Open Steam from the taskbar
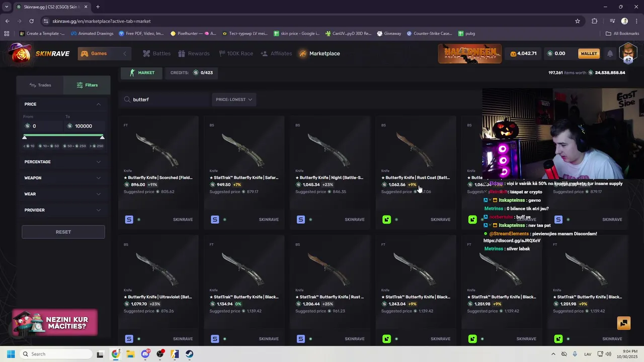Viewport: 644px width, 362px height. tap(189, 354)
